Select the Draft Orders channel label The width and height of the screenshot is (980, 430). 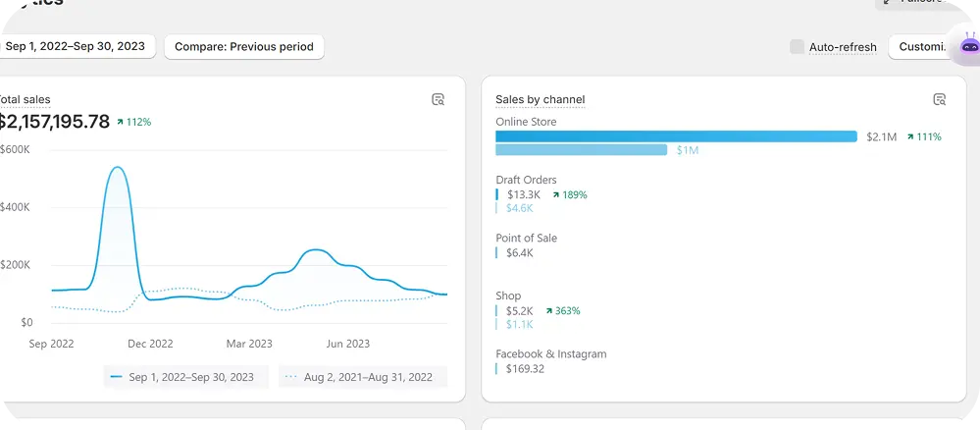(526, 180)
